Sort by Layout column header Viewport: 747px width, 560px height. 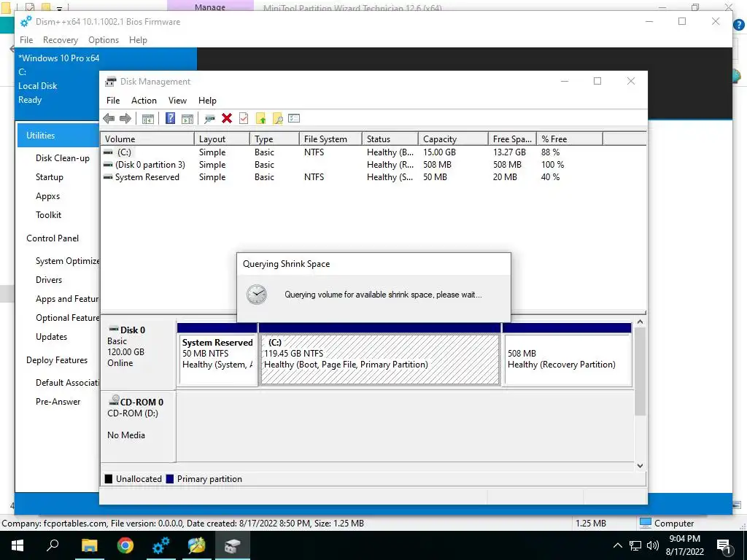coord(222,139)
